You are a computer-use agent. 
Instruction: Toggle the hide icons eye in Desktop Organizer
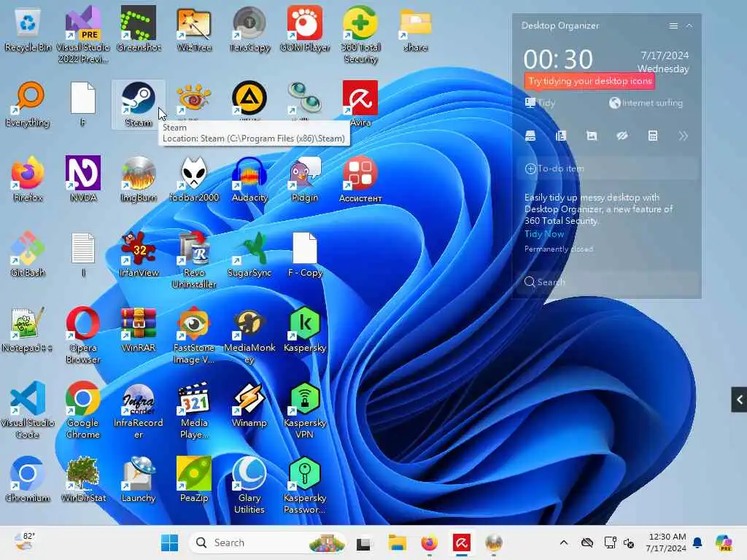[622, 136]
